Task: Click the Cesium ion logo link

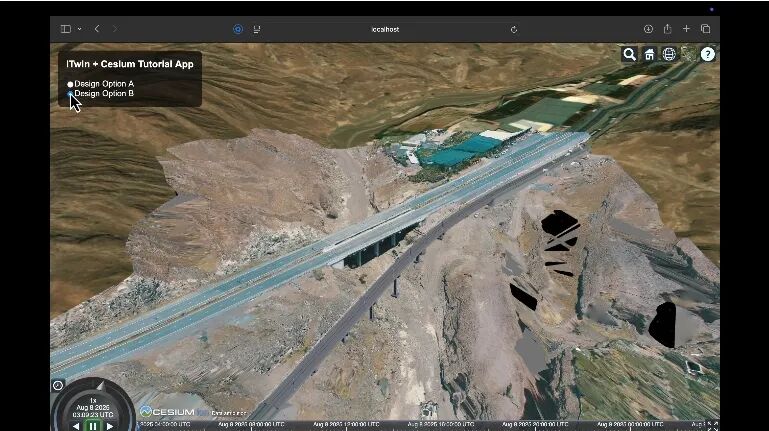Action: click(x=174, y=412)
